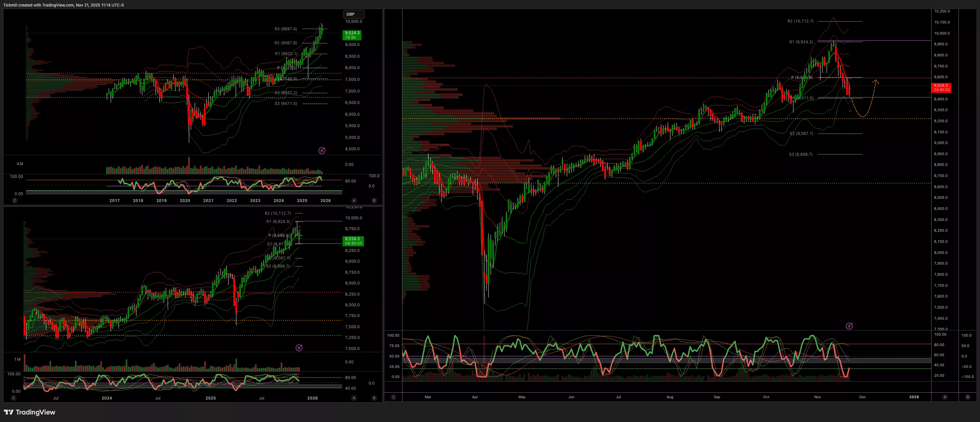
Task: Click the lightning icon in the top-left chart
Action: tap(322, 151)
